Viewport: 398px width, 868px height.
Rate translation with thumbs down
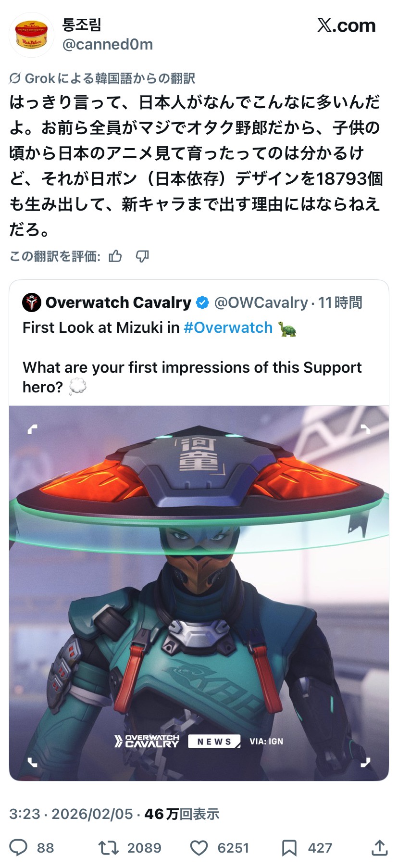(142, 256)
